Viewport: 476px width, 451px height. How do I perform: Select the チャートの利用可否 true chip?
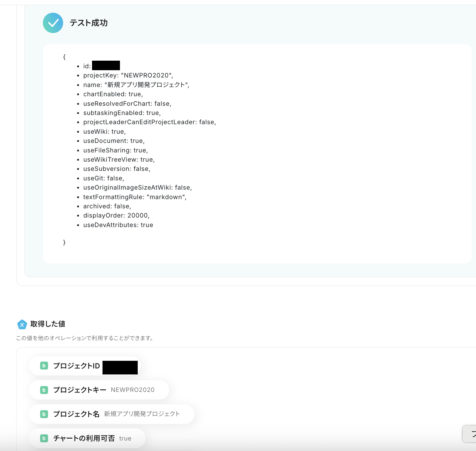tap(87, 438)
